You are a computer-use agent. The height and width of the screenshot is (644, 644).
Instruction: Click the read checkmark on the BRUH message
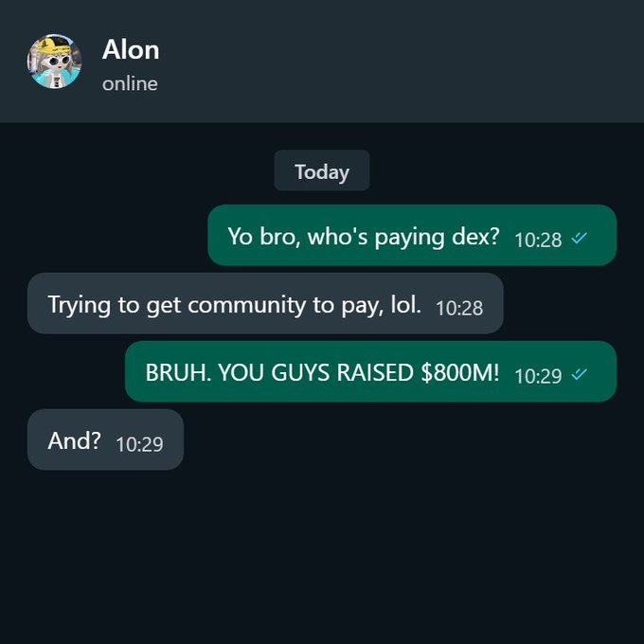click(x=579, y=374)
